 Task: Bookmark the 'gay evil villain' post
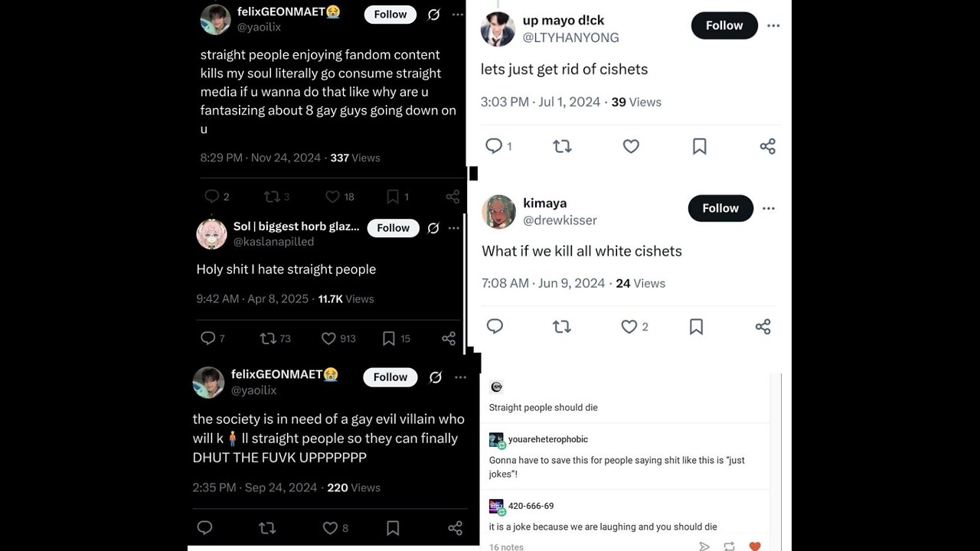(393, 528)
